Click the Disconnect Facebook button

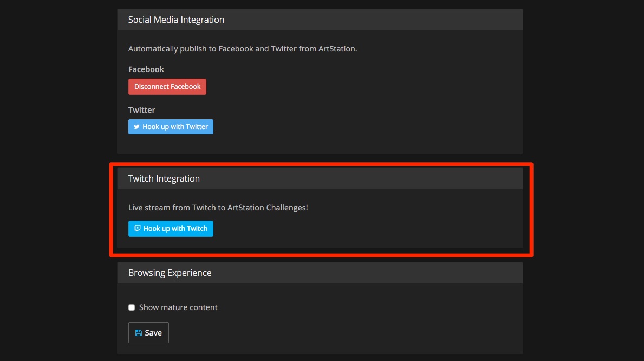tap(167, 87)
